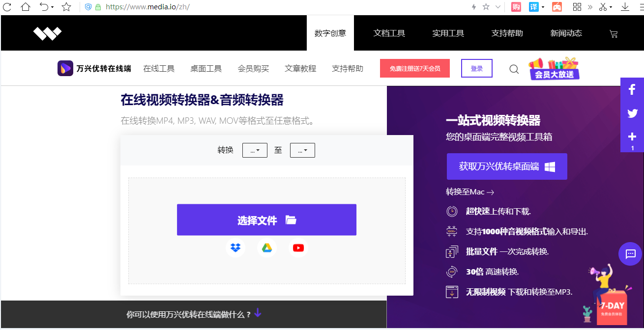644x330 pixels.
Task: Open the source format dropdown after 转换
Action: click(x=255, y=150)
